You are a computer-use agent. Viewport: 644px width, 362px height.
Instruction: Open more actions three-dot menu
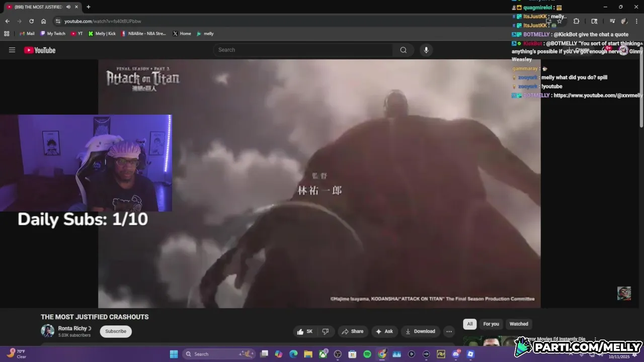coord(449,331)
